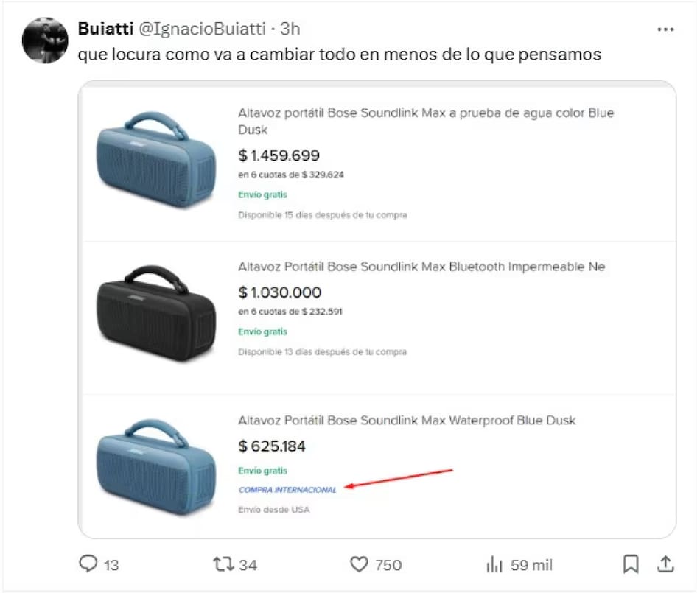Open the first blue Bose speaker image
The image size is (700, 593).
coord(156,158)
